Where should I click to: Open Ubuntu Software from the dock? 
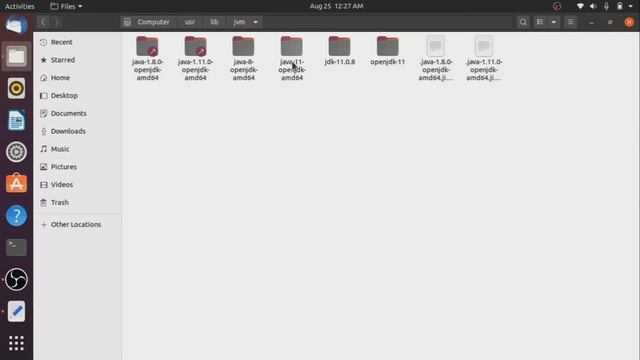(x=16, y=184)
